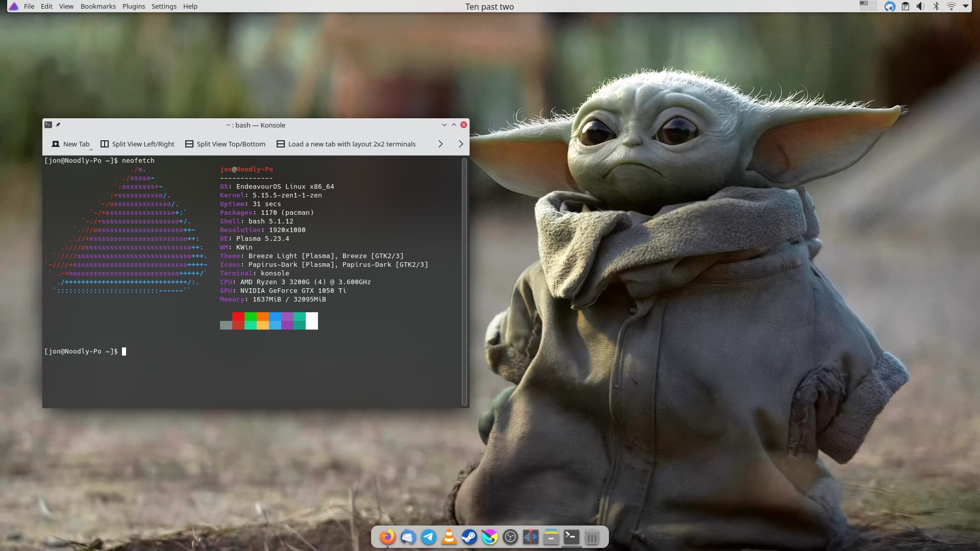Click the Konsole vertical scrollbar

click(x=464, y=282)
